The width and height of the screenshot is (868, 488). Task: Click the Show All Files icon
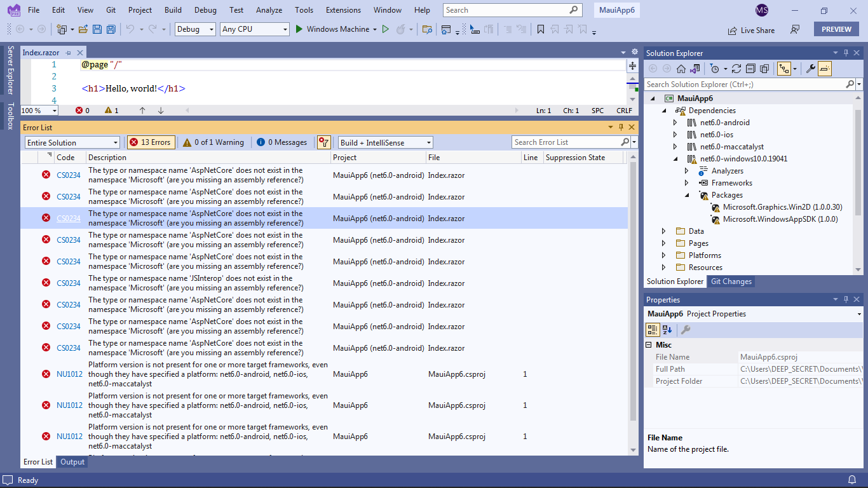pos(764,69)
